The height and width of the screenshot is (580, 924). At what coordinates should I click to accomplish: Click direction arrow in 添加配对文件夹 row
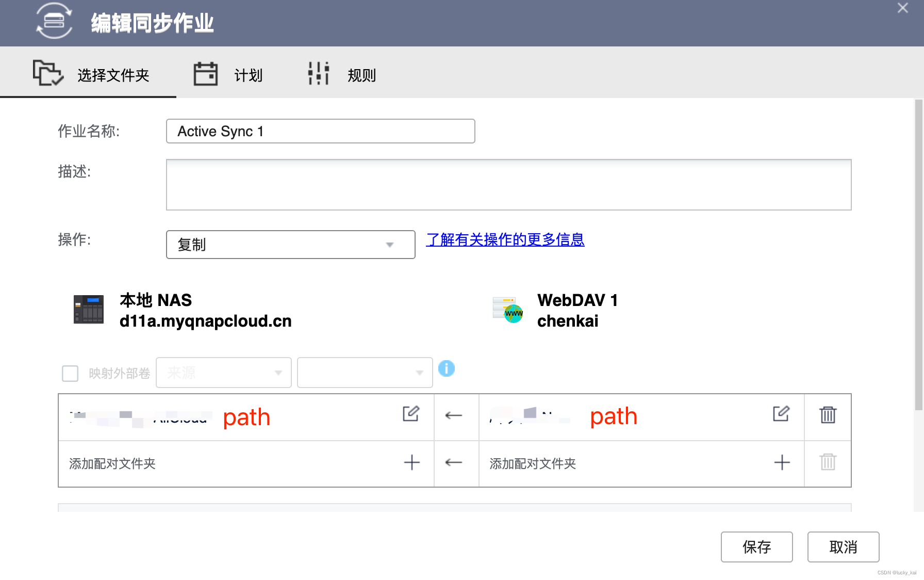coord(454,462)
